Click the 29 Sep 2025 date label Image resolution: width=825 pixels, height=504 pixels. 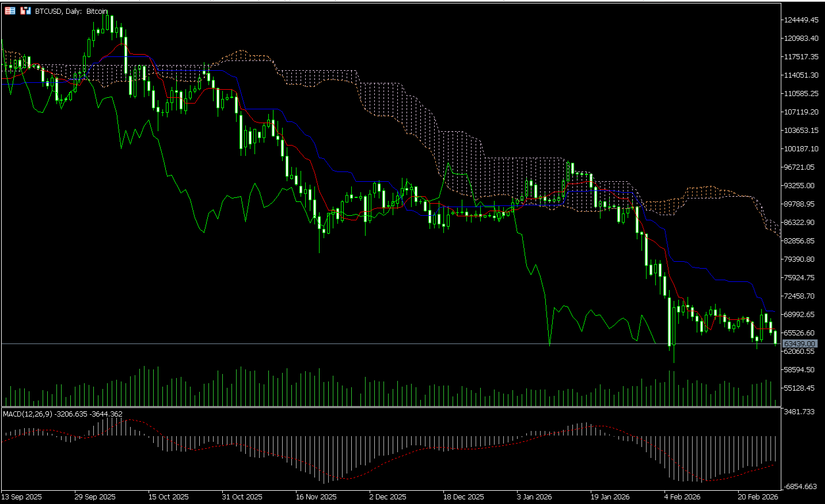tap(95, 497)
